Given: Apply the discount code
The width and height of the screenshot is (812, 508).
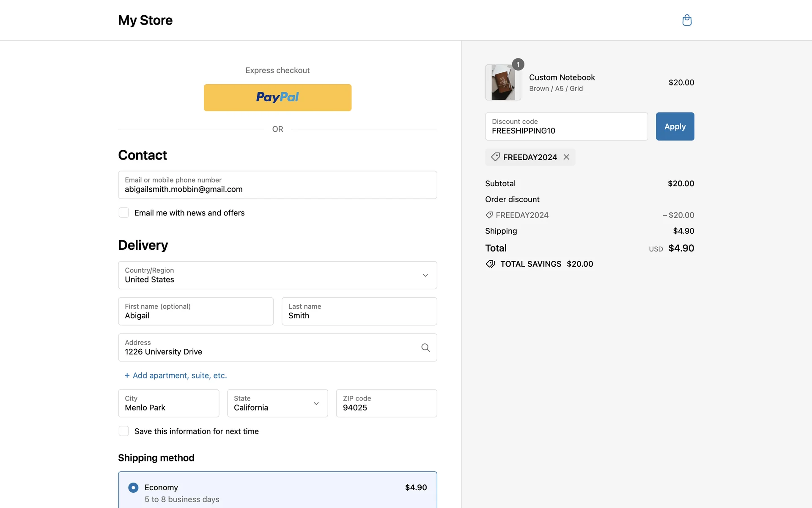Looking at the screenshot, I should [x=675, y=126].
